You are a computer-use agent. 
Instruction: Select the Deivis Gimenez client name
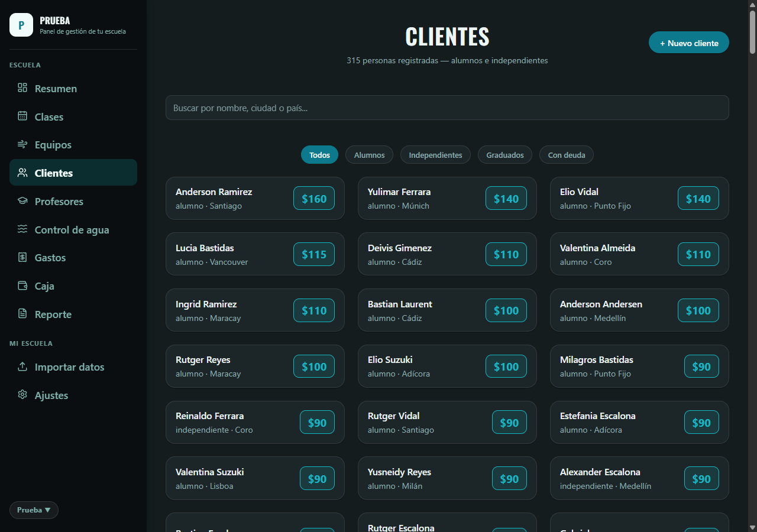pos(400,248)
